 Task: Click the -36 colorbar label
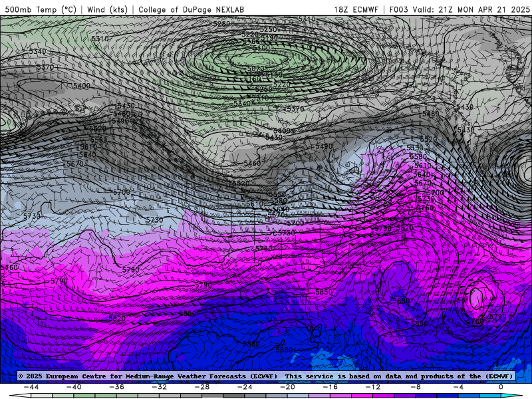(x=117, y=387)
